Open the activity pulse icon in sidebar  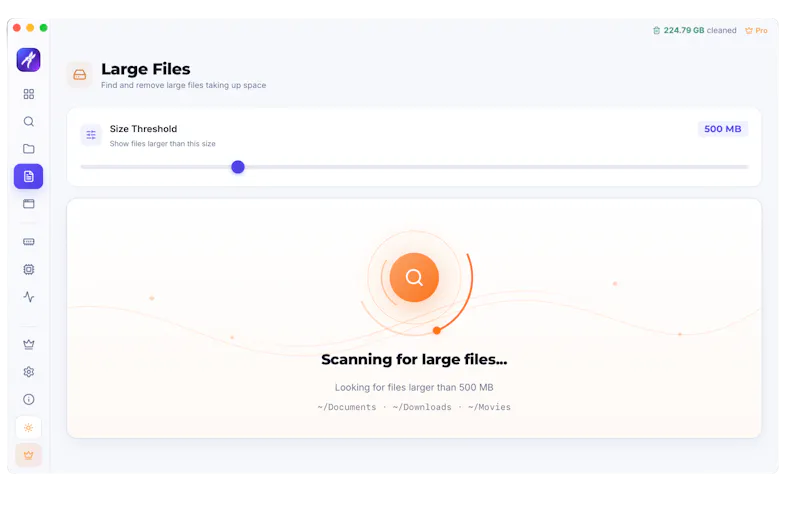pos(29,297)
